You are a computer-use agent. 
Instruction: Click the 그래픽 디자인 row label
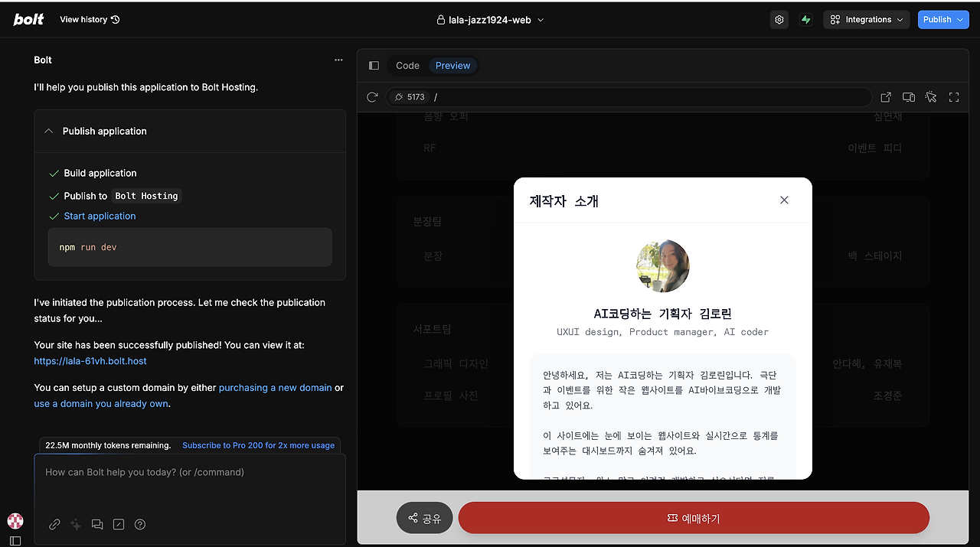pos(456,364)
